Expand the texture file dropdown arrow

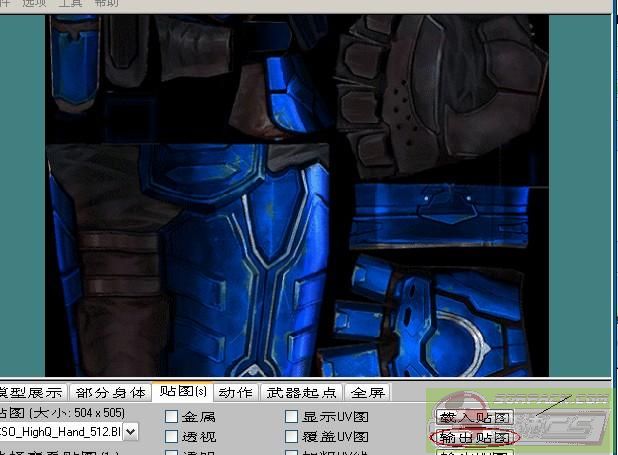coord(131,432)
